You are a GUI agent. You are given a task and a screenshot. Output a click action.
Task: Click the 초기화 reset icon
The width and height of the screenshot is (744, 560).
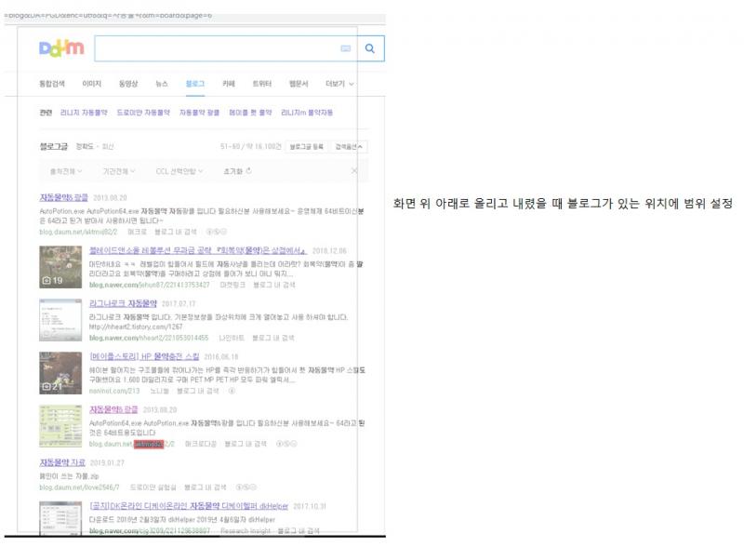coord(248,171)
